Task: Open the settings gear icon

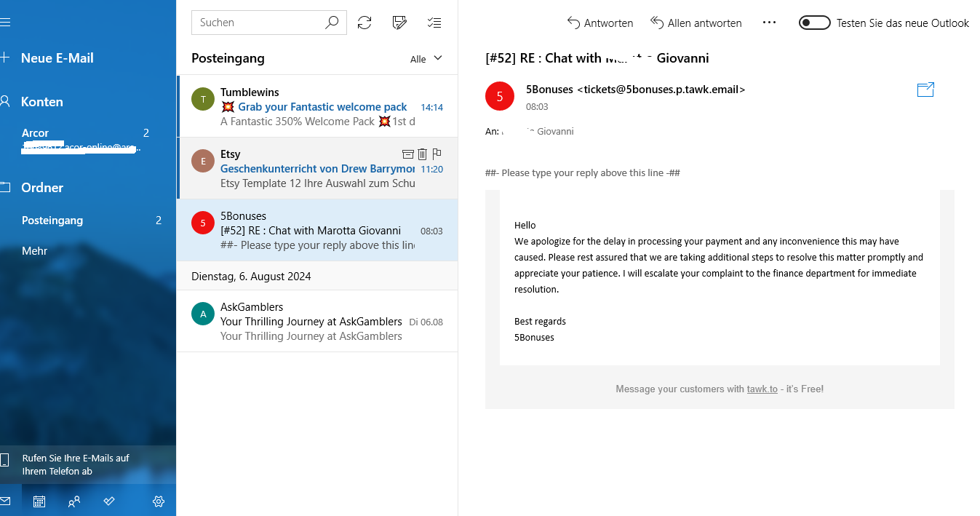Action: click(x=159, y=501)
